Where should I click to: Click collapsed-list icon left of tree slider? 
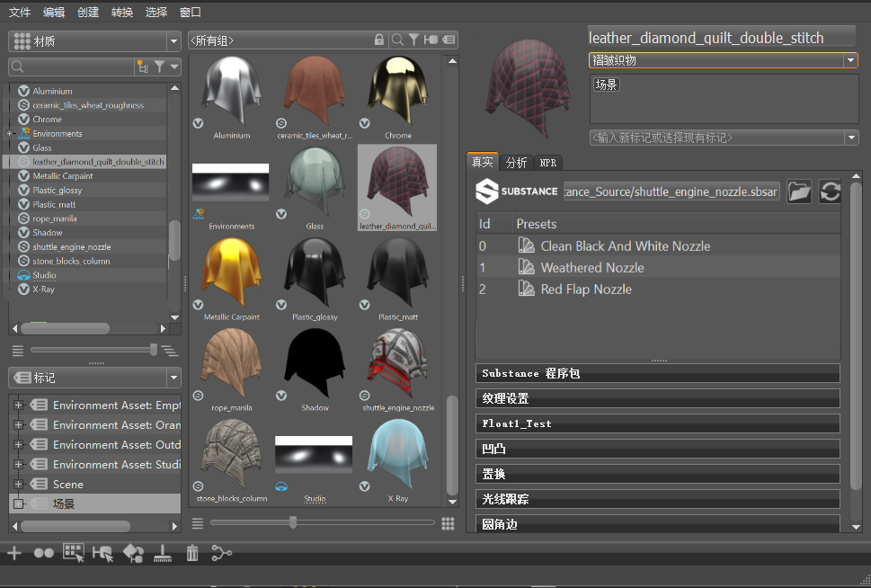coord(18,350)
